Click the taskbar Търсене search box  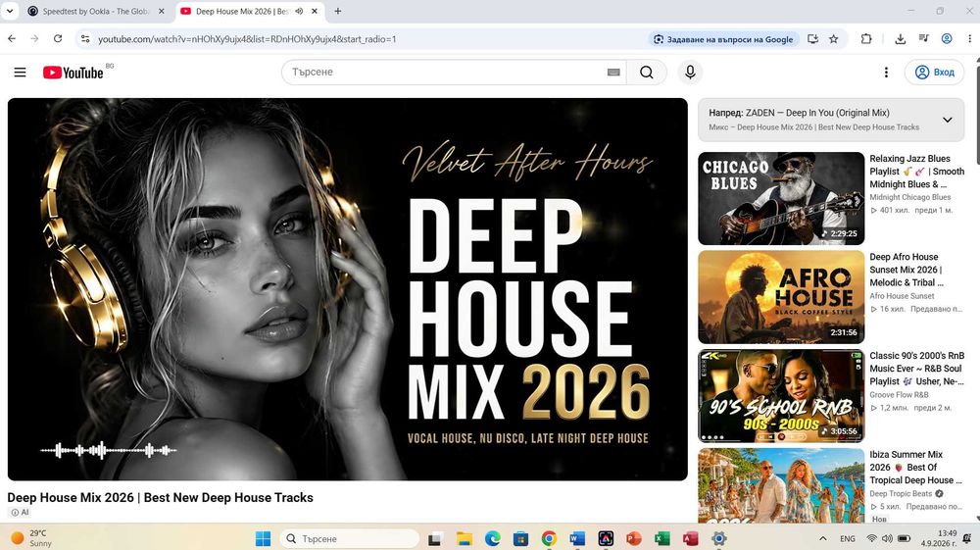(x=350, y=538)
